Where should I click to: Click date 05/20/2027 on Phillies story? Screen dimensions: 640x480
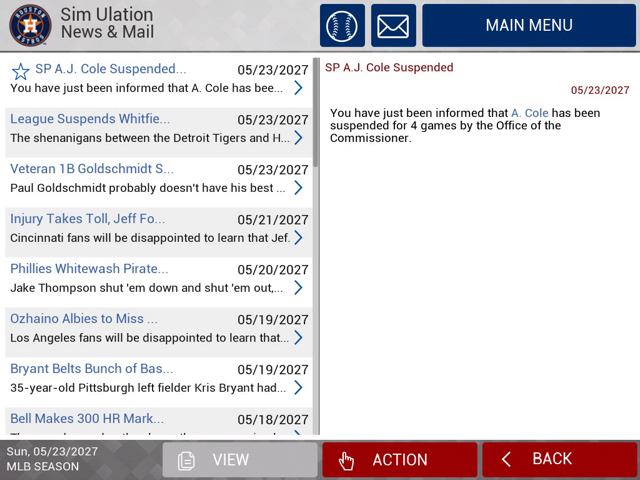coord(273,270)
